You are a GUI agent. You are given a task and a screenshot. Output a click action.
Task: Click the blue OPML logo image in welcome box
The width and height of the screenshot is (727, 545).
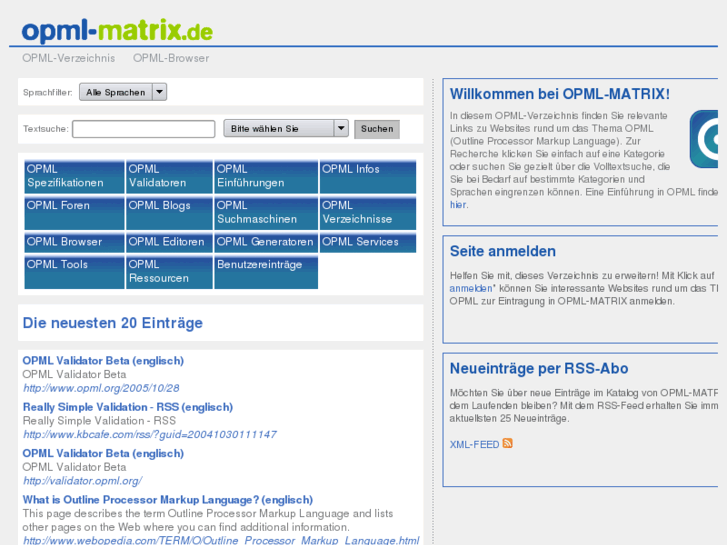click(704, 139)
